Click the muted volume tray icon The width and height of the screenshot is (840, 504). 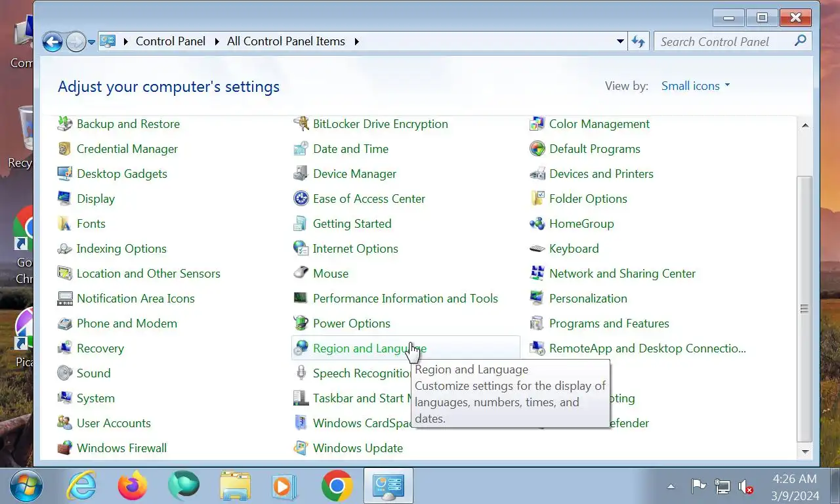point(745,487)
